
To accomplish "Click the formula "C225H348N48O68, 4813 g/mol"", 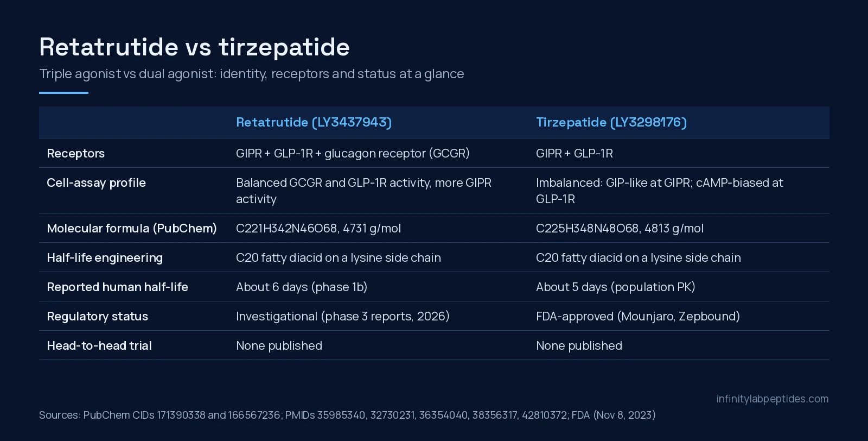I will click(x=620, y=228).
